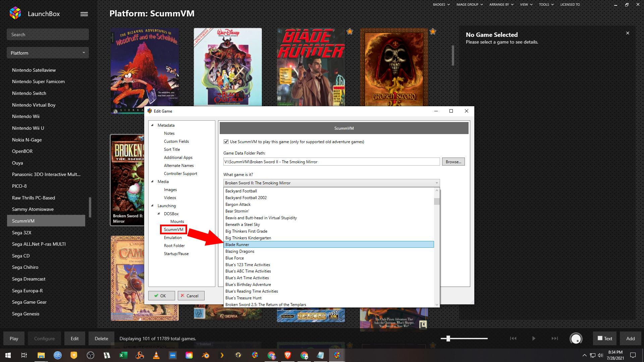The image size is (644, 362).
Task: Open the Platform filter dropdown
Action: [x=48, y=53]
